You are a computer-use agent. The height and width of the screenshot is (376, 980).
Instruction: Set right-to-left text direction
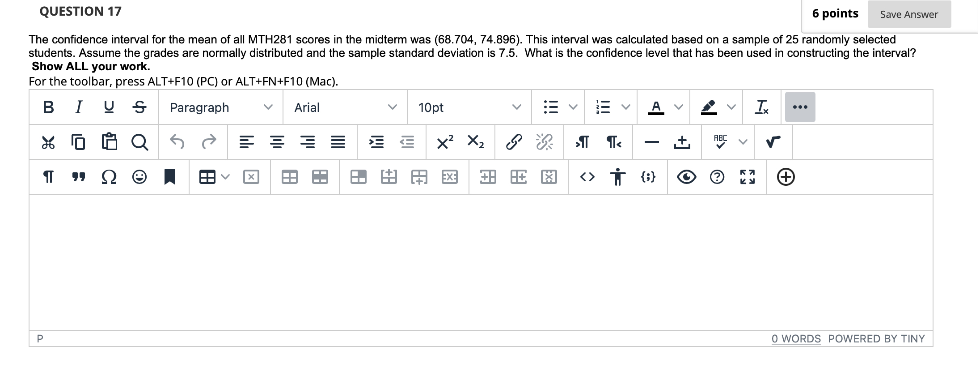(x=614, y=142)
